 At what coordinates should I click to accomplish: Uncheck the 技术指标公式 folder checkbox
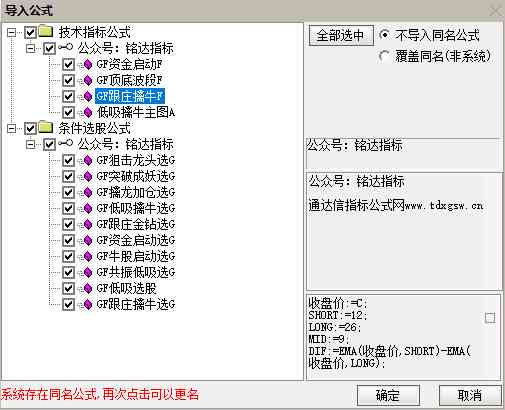point(30,32)
